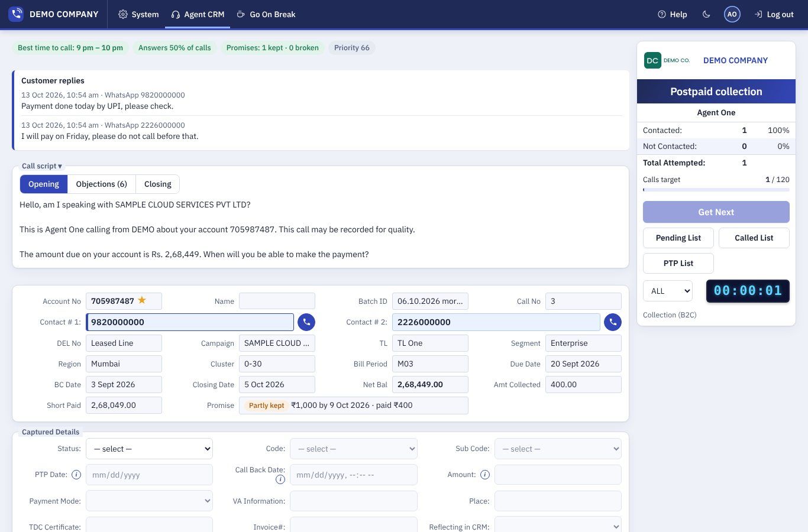
Task: Click the Help question mark icon
Action: [662, 14]
